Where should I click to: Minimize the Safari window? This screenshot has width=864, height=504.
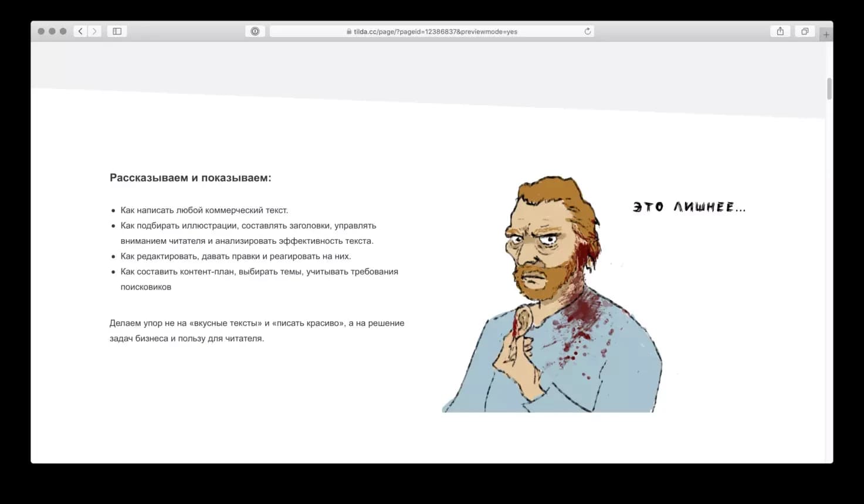pyautogui.click(x=52, y=31)
